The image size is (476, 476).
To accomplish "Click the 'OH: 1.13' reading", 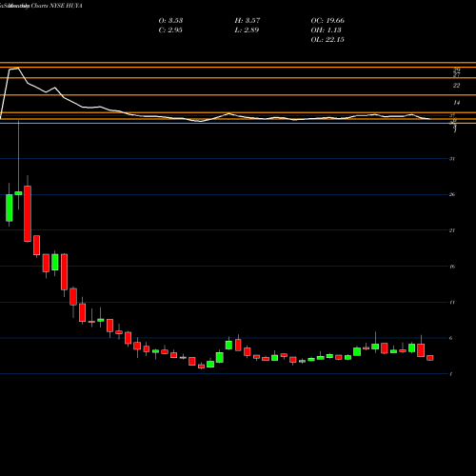I will 326,30.
